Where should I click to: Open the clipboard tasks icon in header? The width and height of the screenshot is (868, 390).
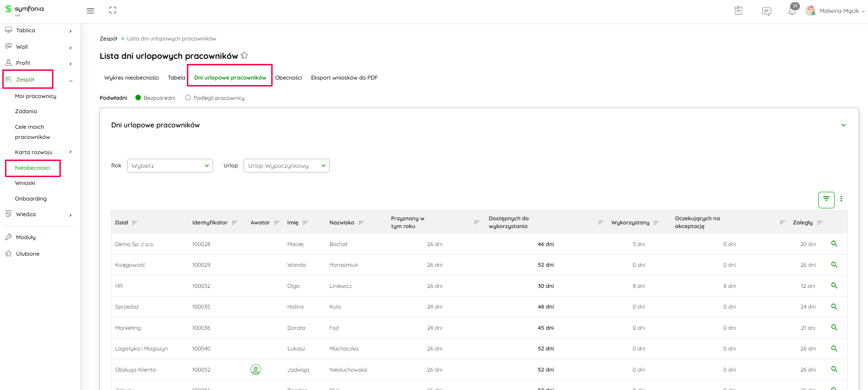pos(738,11)
